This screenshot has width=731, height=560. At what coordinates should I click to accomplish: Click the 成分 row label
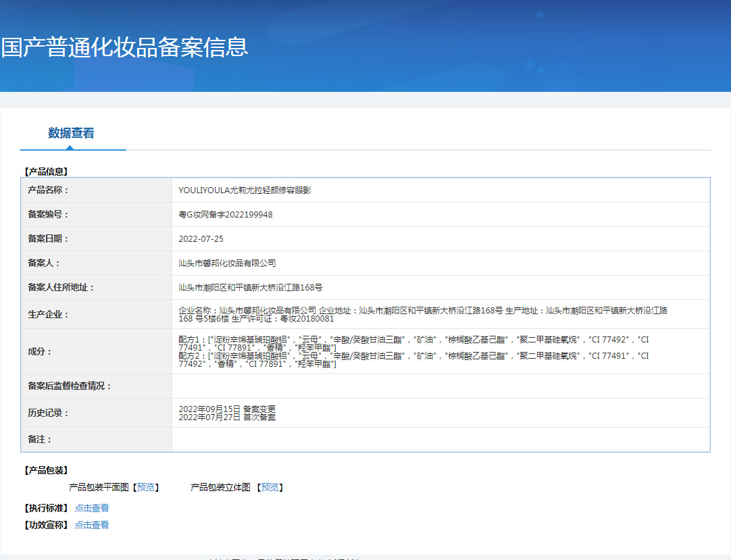click(40, 351)
